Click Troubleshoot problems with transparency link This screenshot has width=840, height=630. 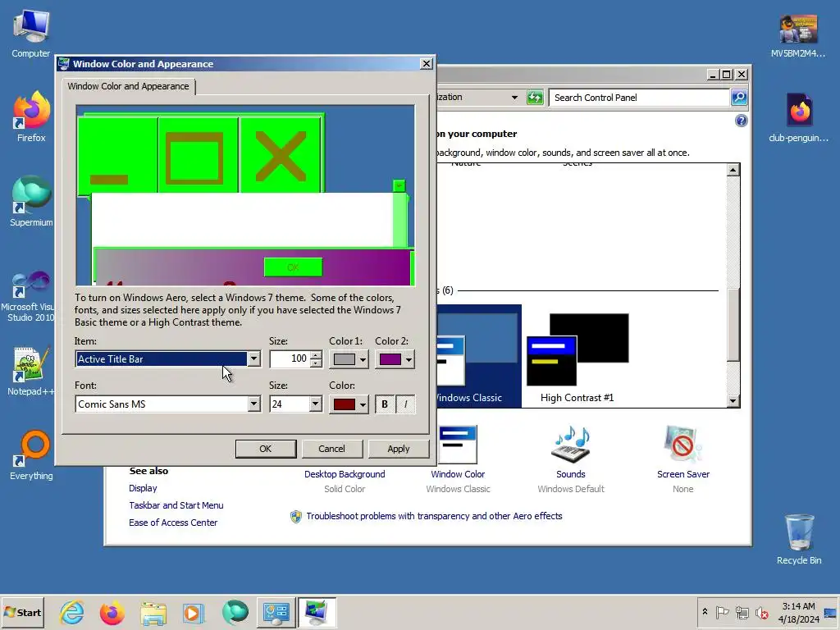click(434, 516)
